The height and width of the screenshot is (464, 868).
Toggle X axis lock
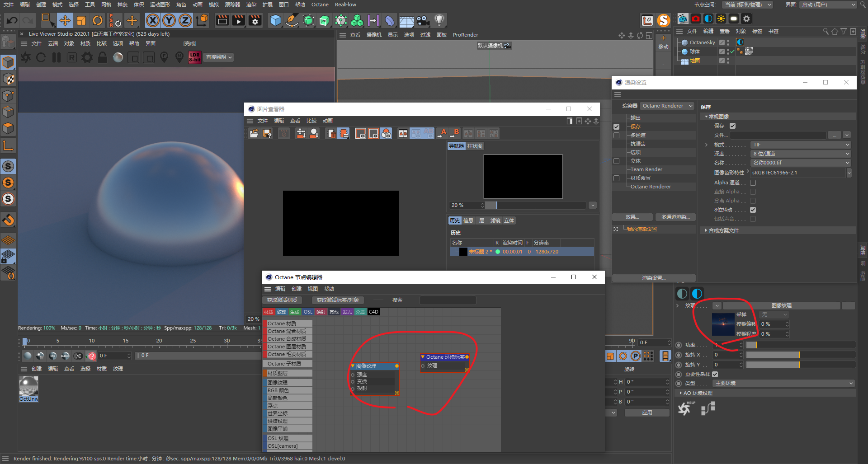pyautogui.click(x=153, y=20)
